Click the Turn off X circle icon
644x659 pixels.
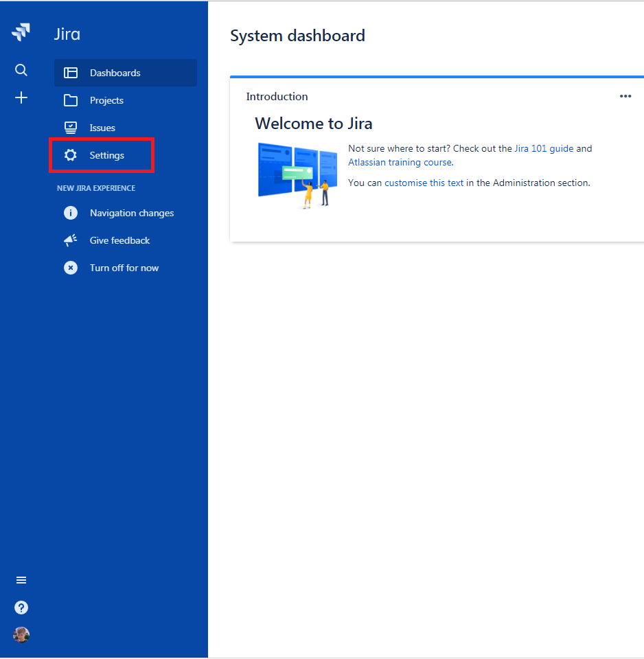71,268
